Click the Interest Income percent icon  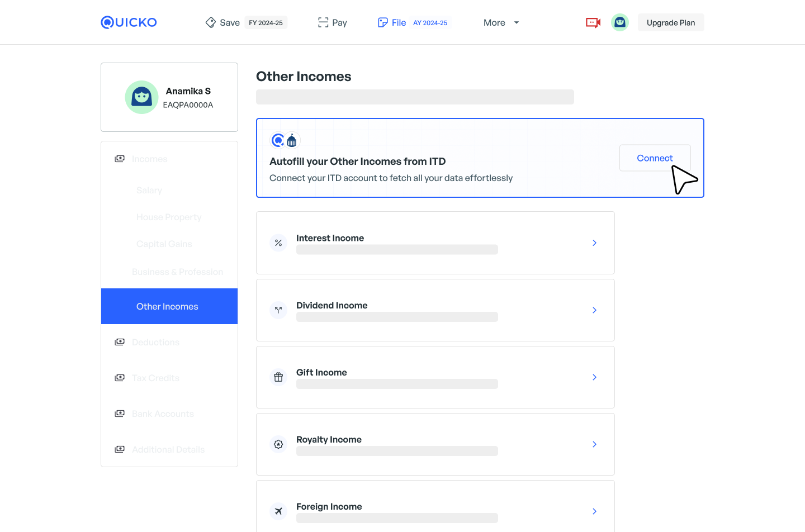pos(278,243)
